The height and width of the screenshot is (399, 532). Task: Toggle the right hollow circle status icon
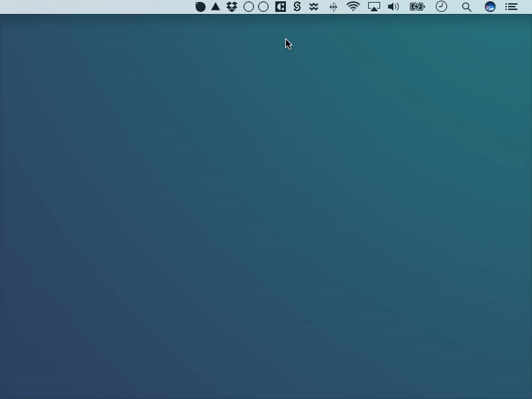pyautogui.click(x=263, y=7)
